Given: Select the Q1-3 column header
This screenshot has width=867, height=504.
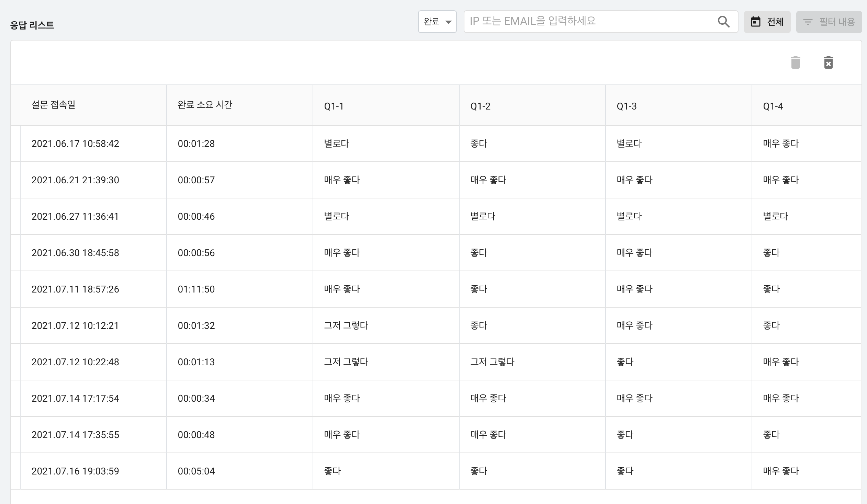Looking at the screenshot, I should (627, 106).
